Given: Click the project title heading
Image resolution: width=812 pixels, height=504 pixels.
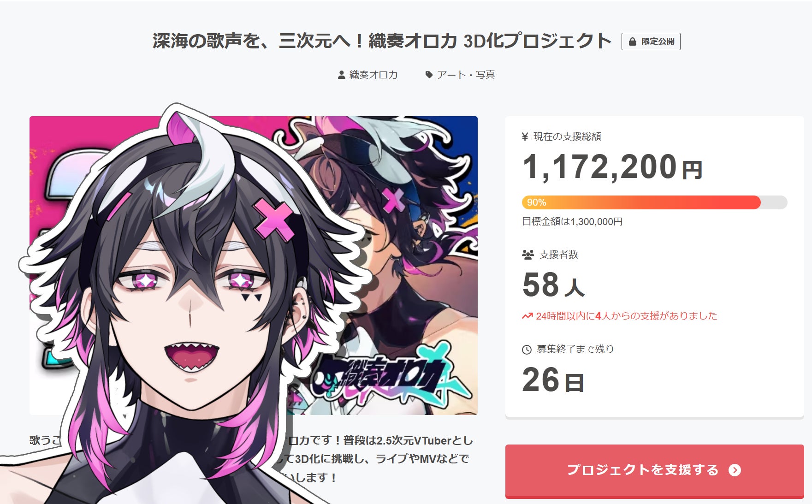Looking at the screenshot, I should 382,41.
